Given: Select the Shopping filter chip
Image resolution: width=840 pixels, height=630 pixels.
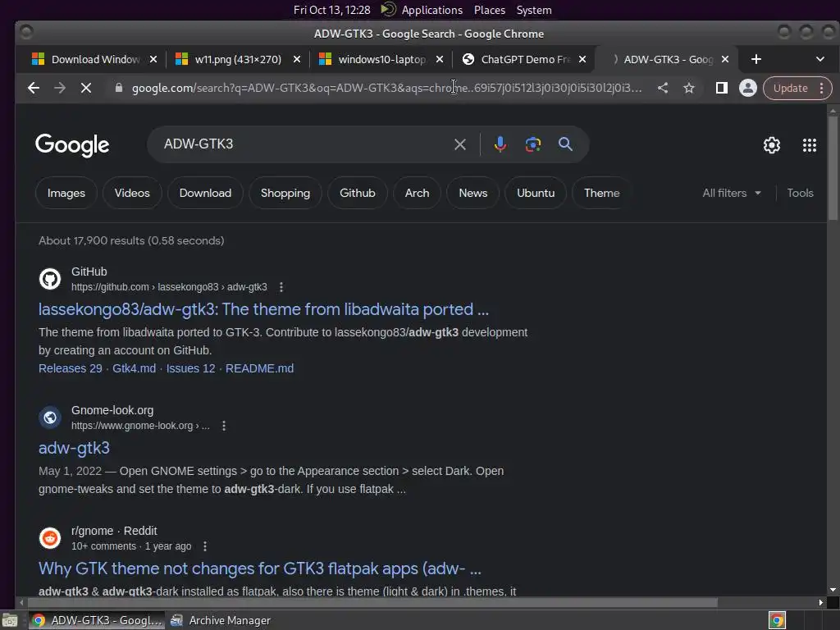Looking at the screenshot, I should [x=285, y=193].
